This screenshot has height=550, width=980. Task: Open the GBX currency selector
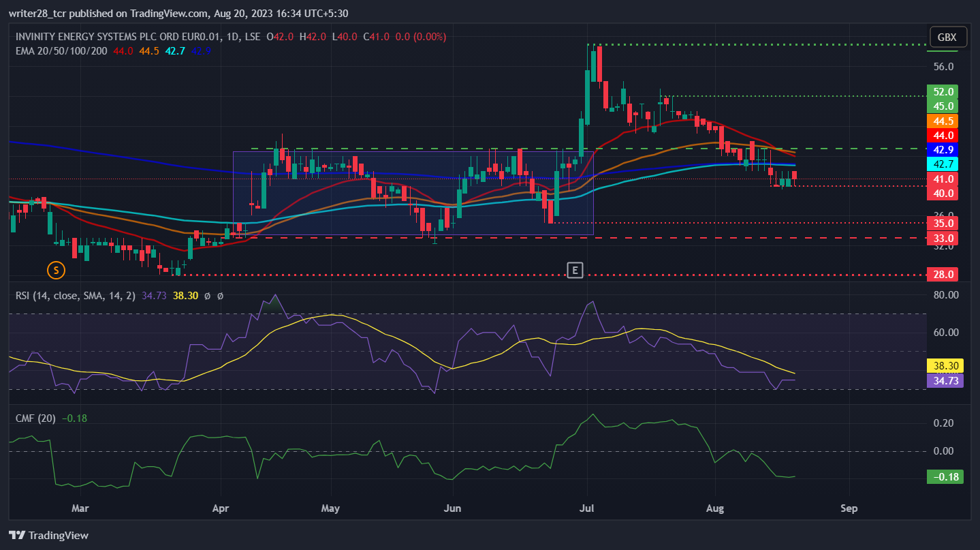947,37
